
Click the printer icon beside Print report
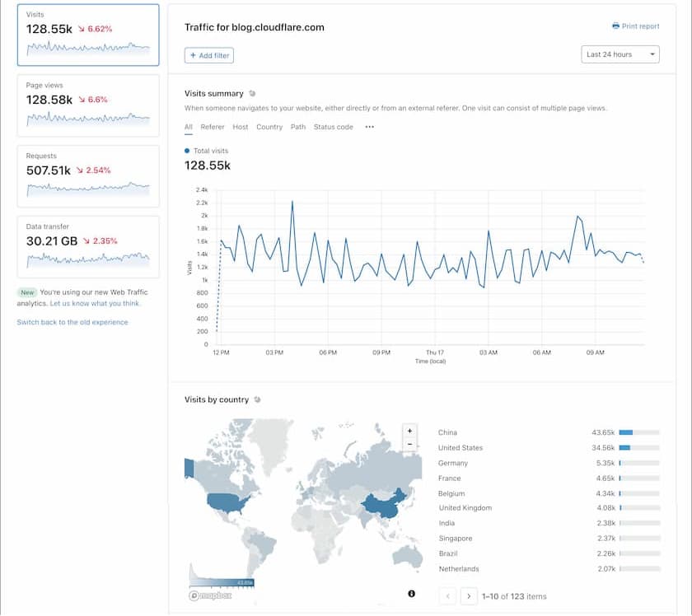click(615, 26)
